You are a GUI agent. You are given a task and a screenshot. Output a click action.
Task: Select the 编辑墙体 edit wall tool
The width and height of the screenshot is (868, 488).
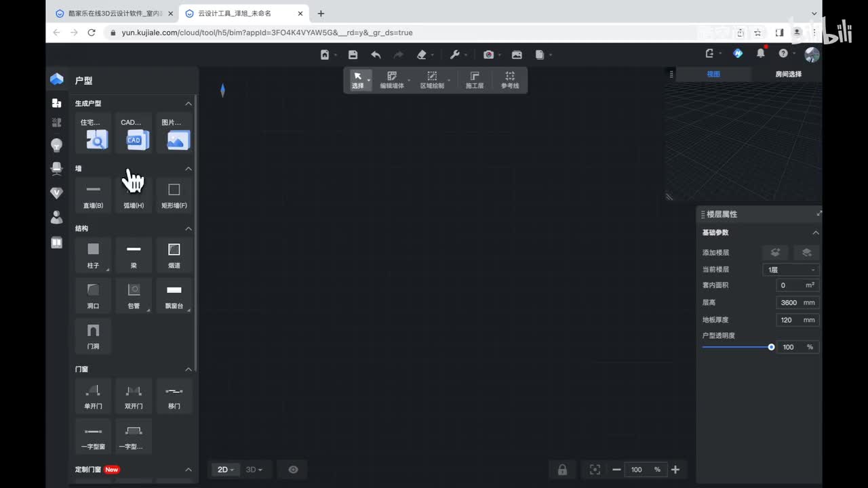[x=392, y=80]
